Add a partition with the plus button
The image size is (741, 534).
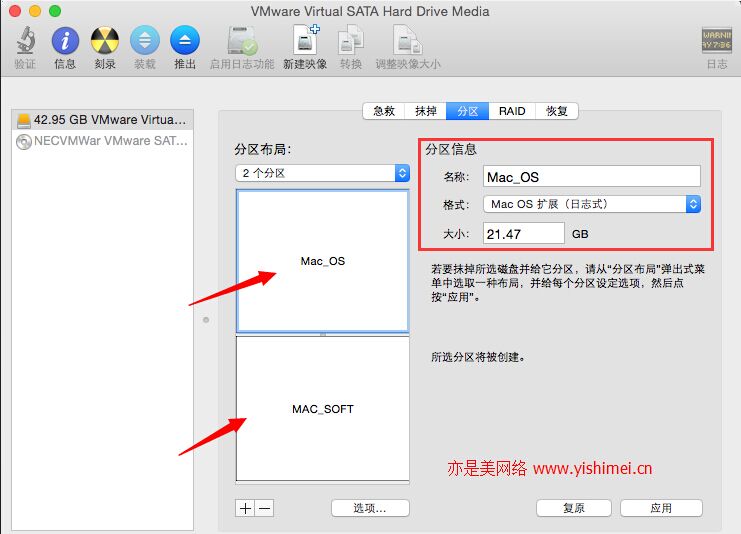pos(245,508)
